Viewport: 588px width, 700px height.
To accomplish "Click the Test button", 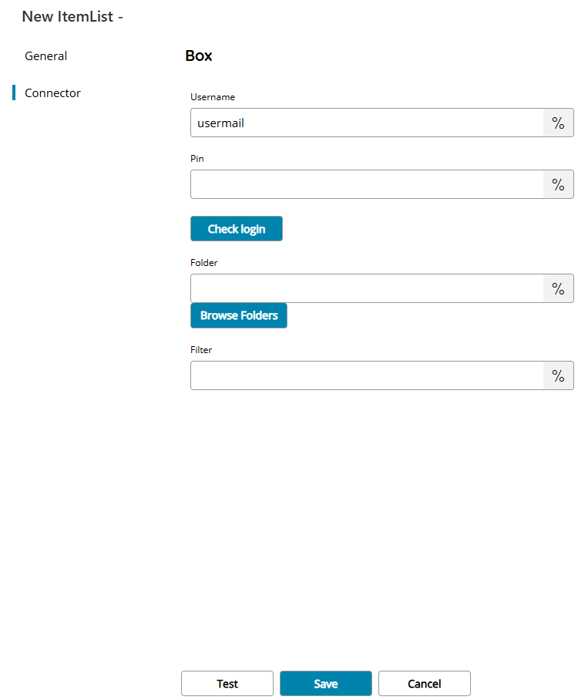I will pos(227,684).
